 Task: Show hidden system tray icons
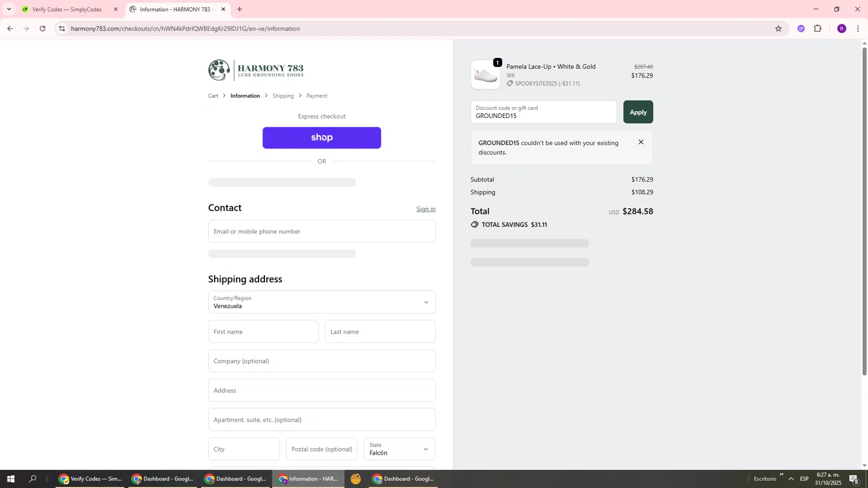coord(791,479)
